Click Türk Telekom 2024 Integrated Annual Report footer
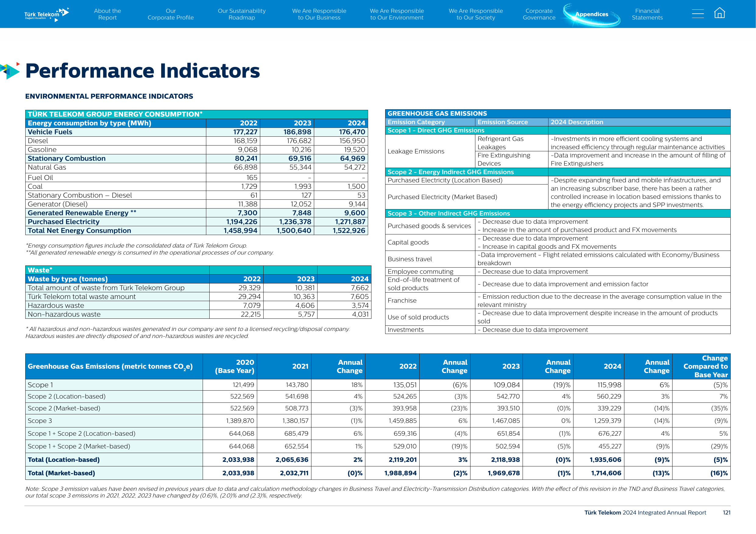756x534 pixels. point(645,513)
